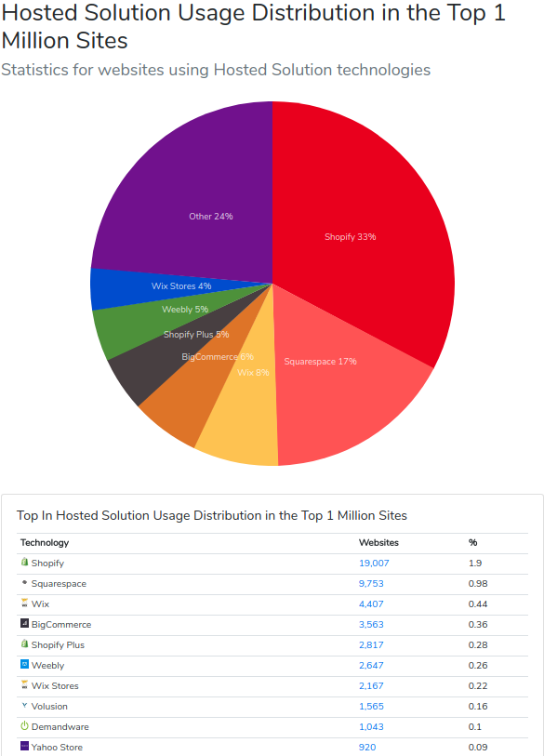The image size is (544, 756).
Task: Open the Weebly technology link
Action: point(47,666)
